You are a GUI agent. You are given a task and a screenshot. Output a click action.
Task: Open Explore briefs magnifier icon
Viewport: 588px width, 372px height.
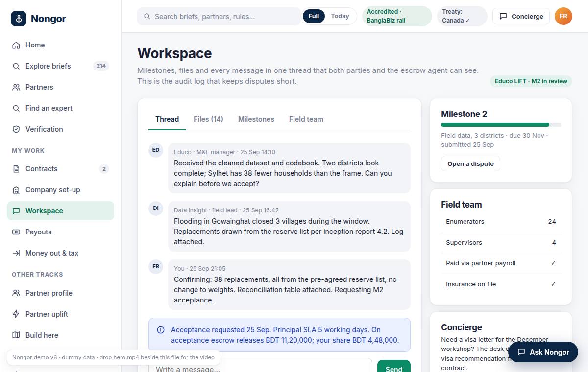pyautogui.click(x=16, y=66)
